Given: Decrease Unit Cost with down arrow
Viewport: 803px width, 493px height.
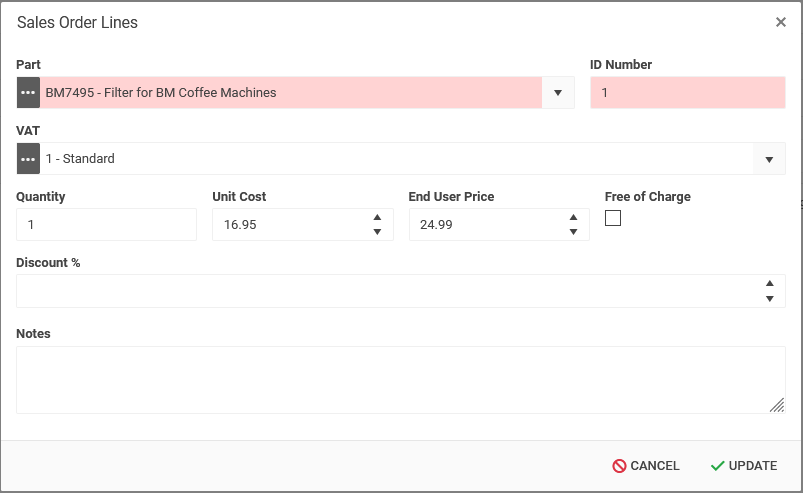Looking at the screenshot, I should click(x=377, y=232).
